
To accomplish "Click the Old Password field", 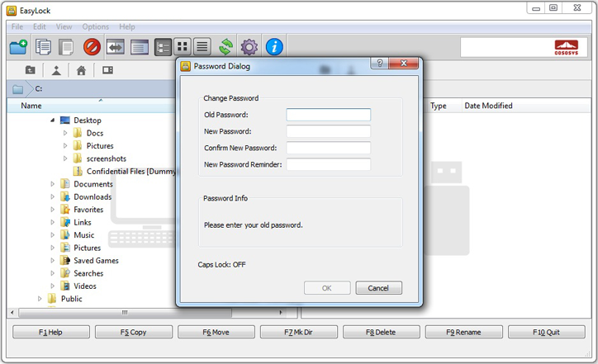I will [329, 115].
